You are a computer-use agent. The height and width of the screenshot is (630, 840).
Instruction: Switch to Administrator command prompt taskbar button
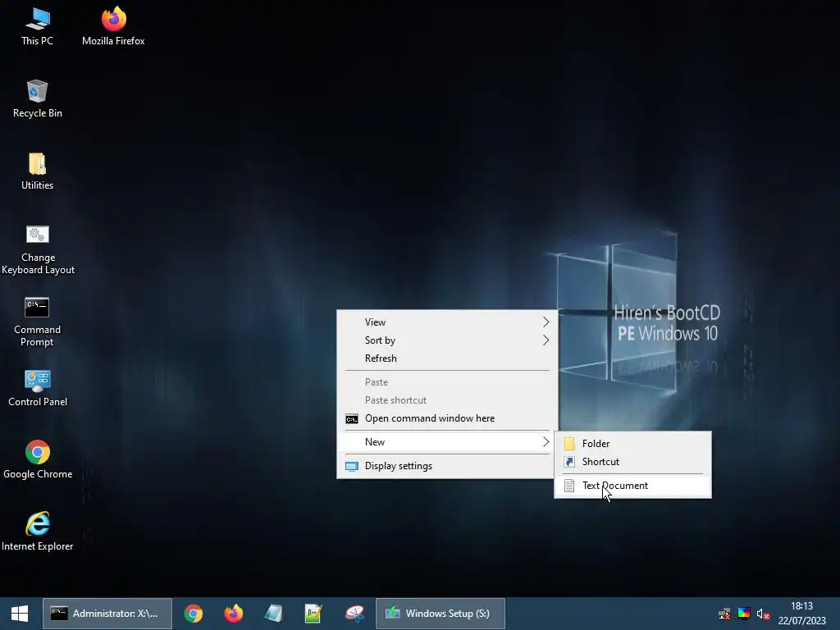tap(107, 614)
